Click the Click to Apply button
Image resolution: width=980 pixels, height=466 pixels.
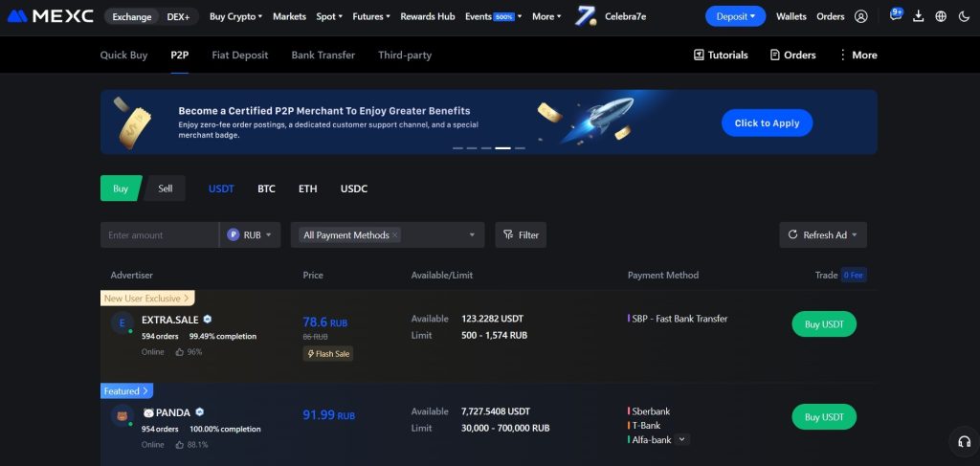[767, 123]
